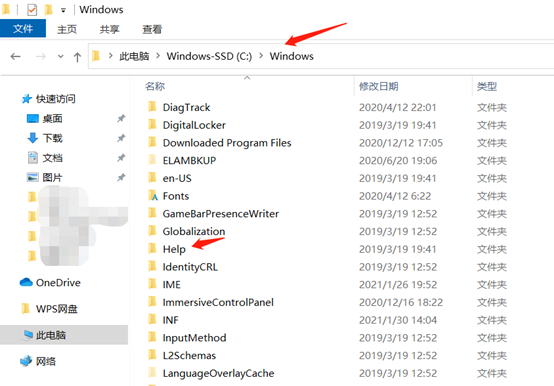Viewport: 554px width, 386px height.
Task: Select OneDrive in navigation pane
Action: [x=58, y=283]
